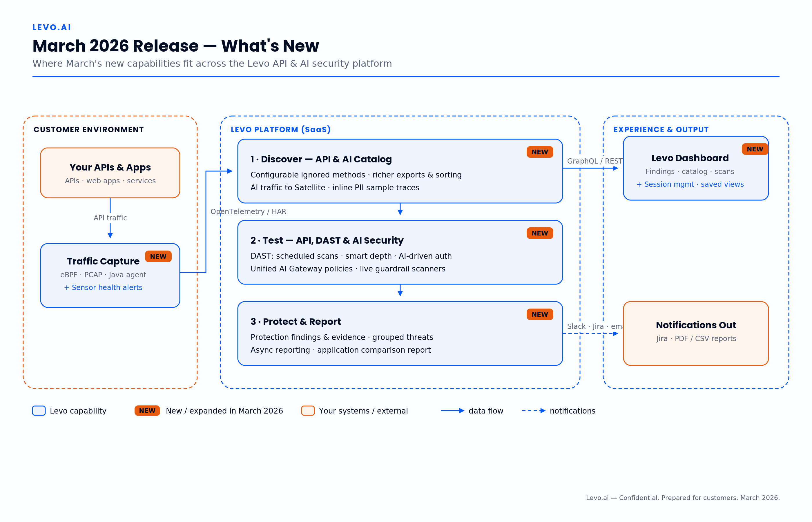812x522 pixels.
Task: Click the NEW badge on Protect & Report
Action: point(540,314)
